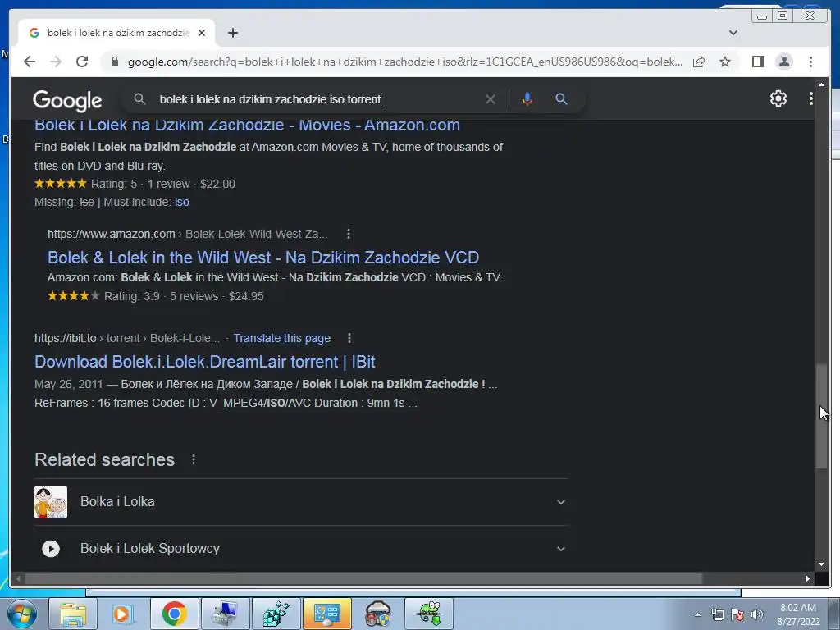
Task: Click the browser back arrow
Action: tap(30, 62)
